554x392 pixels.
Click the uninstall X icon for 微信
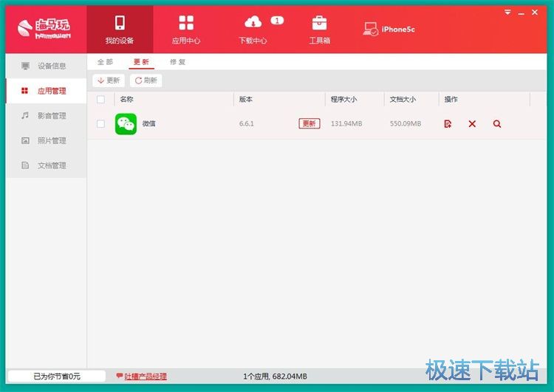point(472,124)
